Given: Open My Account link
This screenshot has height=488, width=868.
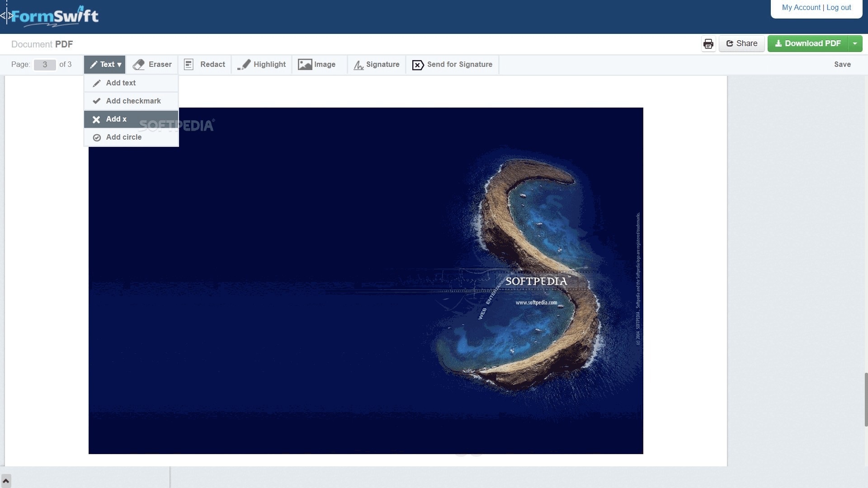Looking at the screenshot, I should point(800,7).
